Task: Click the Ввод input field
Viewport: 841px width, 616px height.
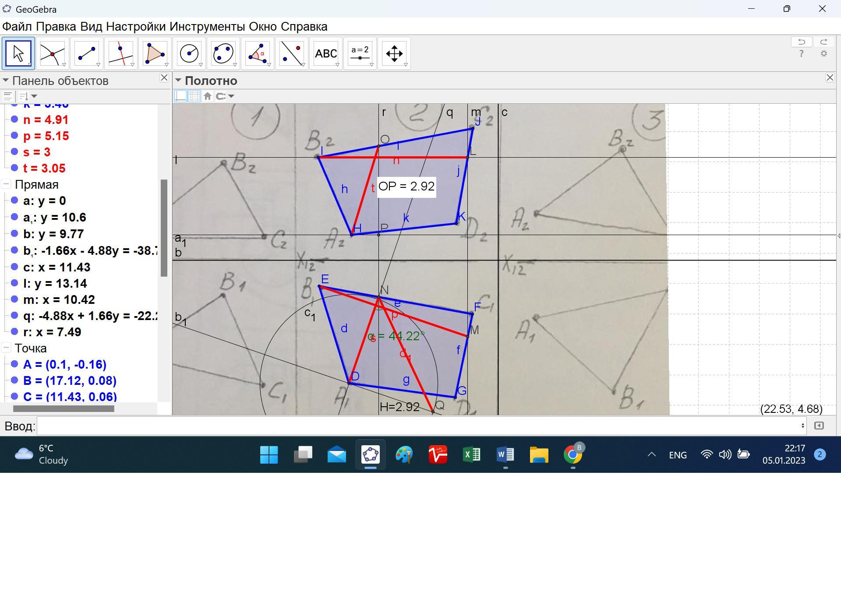Action: [x=420, y=426]
